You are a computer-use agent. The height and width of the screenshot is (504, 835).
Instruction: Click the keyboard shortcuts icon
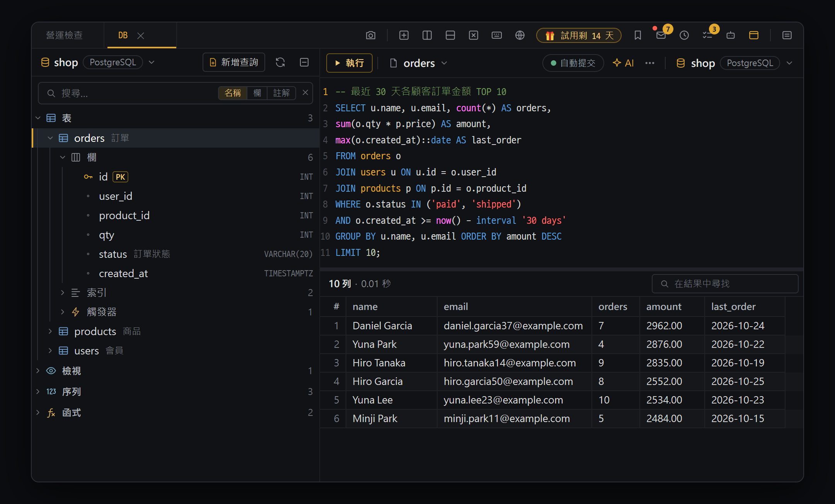tap(496, 36)
